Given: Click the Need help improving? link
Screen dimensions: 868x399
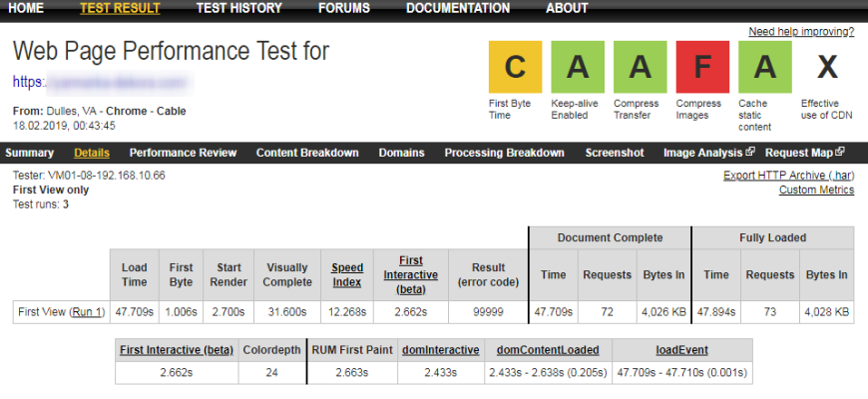Looking at the screenshot, I should coord(801,32).
